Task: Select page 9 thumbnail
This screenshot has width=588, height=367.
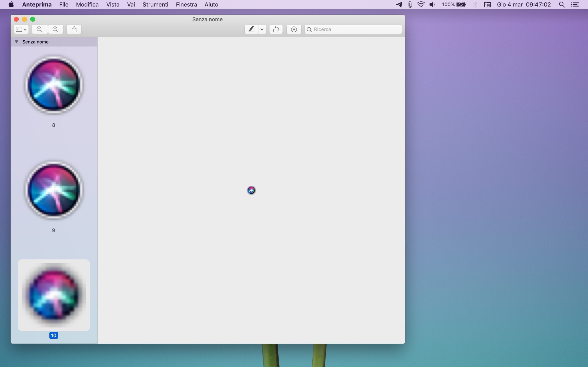Action: tap(54, 190)
